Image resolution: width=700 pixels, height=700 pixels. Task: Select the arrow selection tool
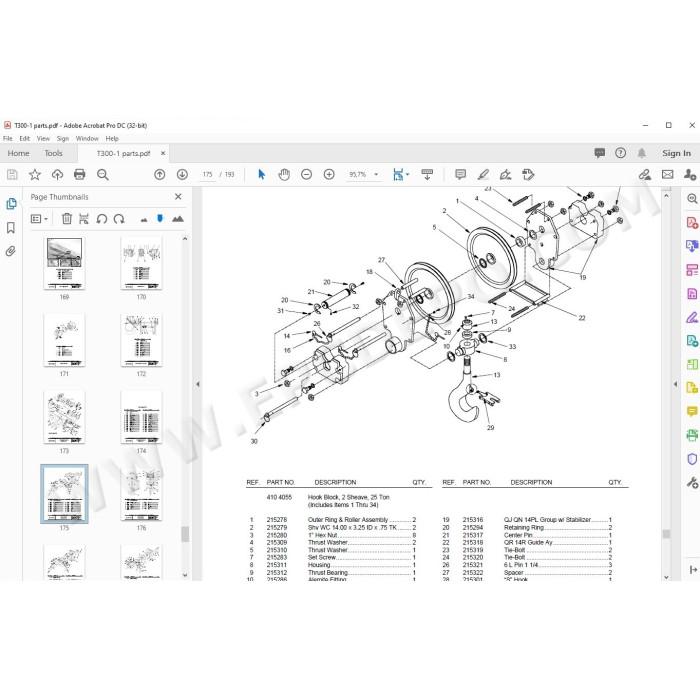pyautogui.click(x=262, y=175)
